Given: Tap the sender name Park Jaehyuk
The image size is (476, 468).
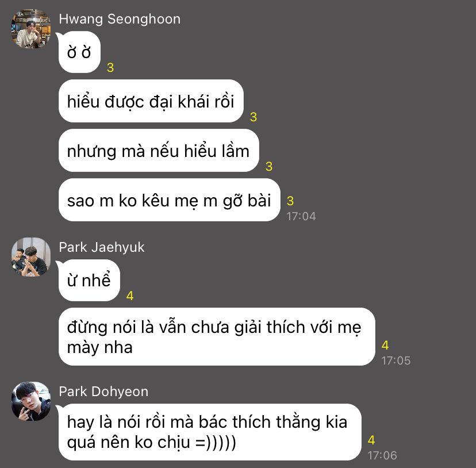Looking at the screenshot, I should click(x=101, y=247).
